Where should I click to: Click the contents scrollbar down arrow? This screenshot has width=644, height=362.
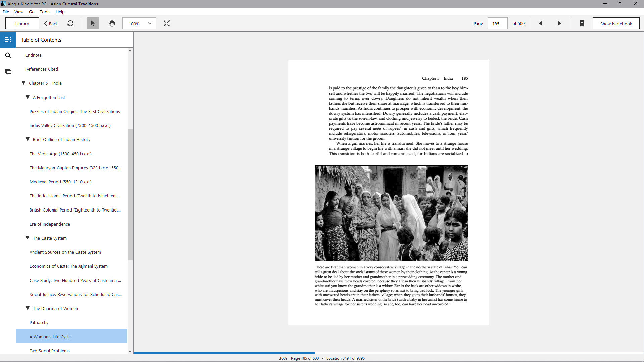pos(130,351)
